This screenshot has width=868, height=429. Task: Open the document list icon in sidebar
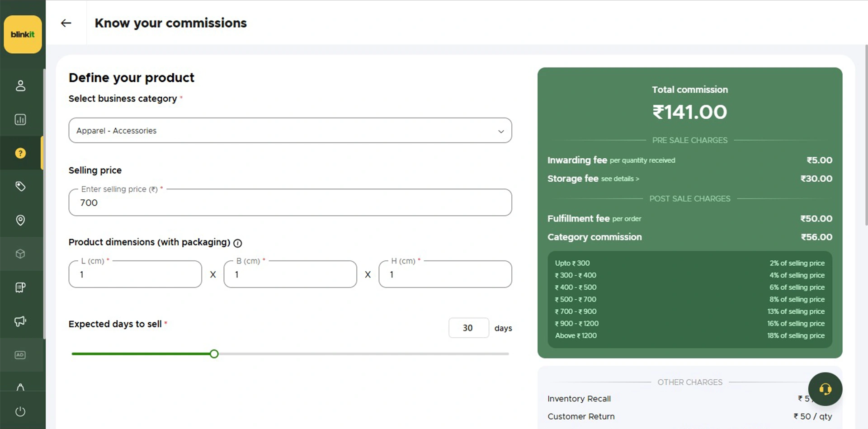[20, 288]
